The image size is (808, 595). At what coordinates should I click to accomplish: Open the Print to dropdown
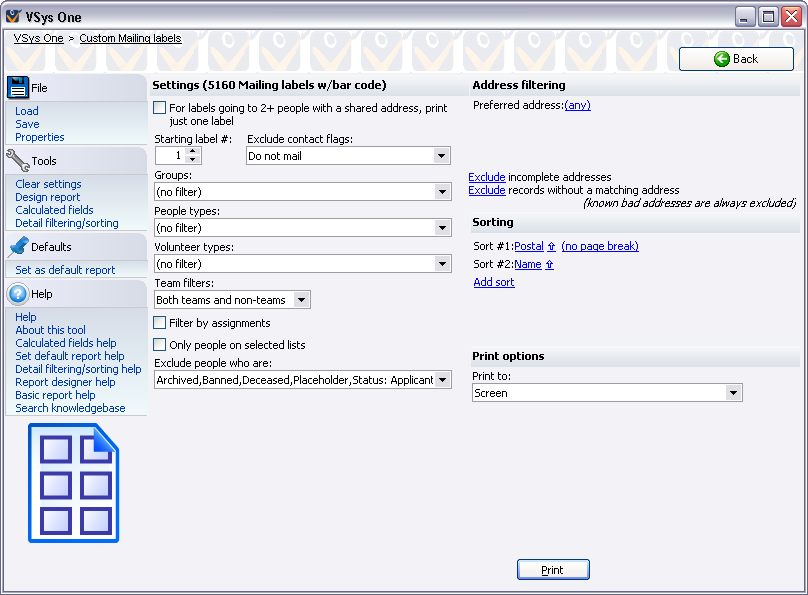point(733,393)
